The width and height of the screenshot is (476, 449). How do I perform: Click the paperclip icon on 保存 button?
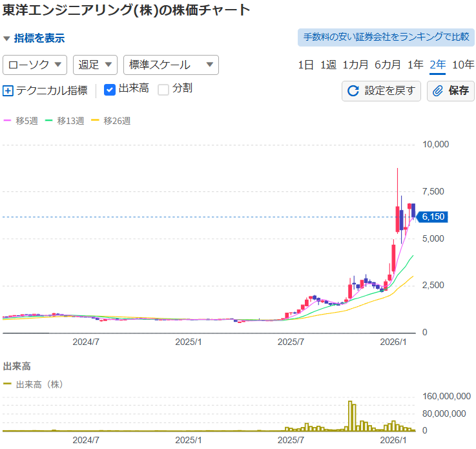click(x=438, y=91)
